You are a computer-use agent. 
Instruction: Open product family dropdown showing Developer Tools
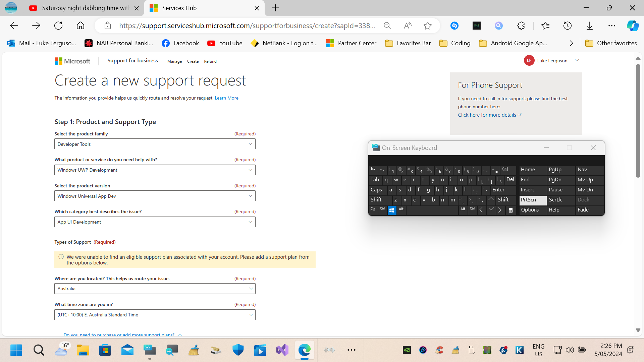[x=155, y=144]
